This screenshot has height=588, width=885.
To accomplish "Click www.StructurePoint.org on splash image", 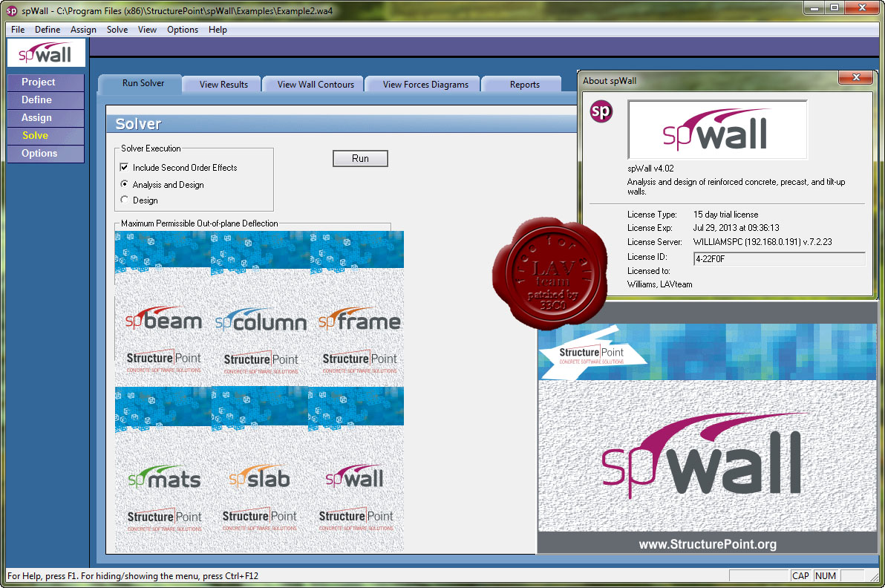I will point(708,544).
